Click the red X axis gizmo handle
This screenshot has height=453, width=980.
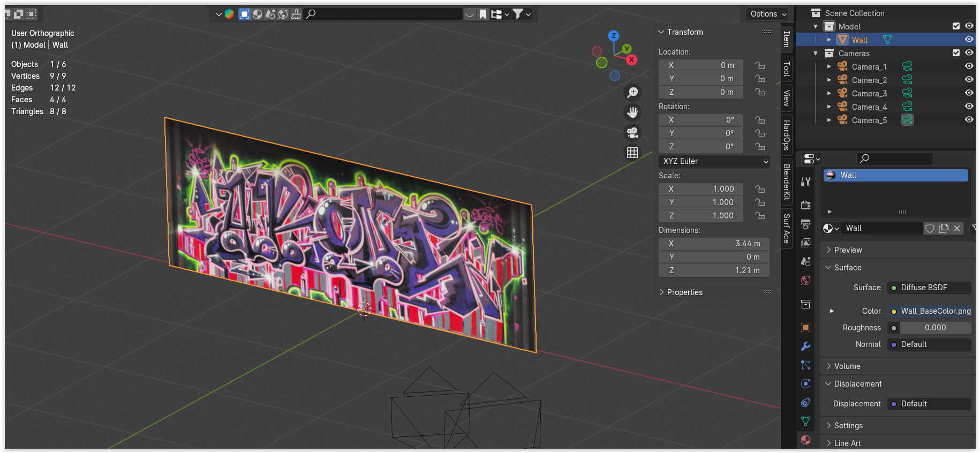[632, 59]
